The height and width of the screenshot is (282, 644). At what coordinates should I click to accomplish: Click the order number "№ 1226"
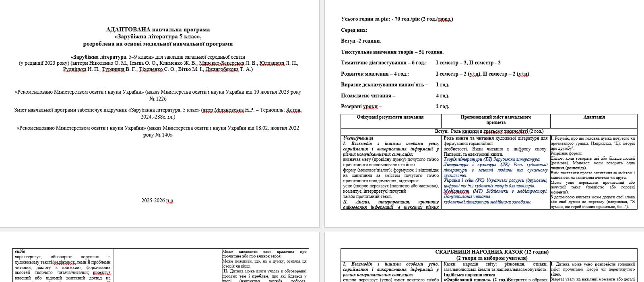click(158, 99)
